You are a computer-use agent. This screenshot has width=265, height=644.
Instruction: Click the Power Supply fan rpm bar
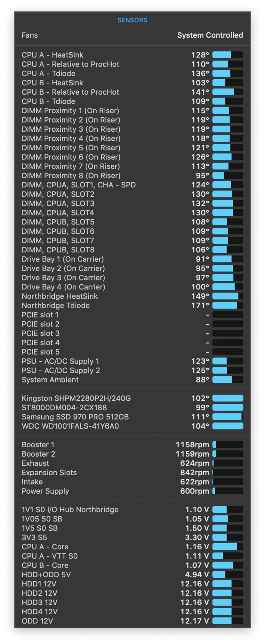click(x=228, y=491)
